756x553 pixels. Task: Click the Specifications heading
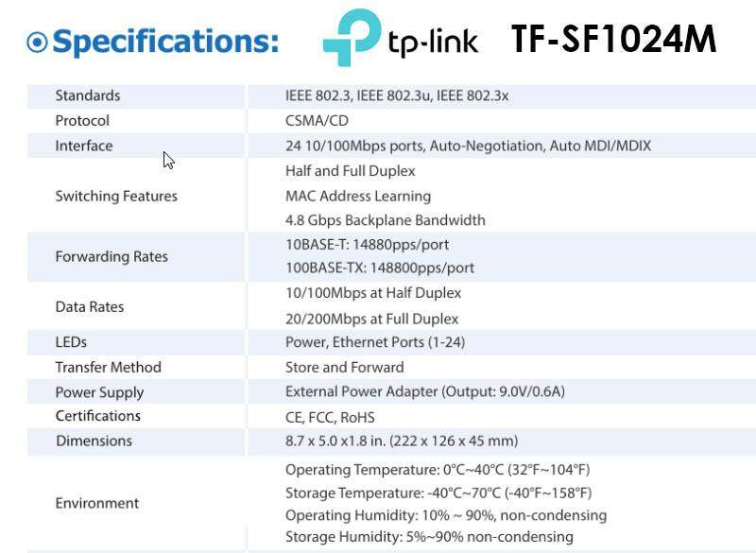[166, 42]
